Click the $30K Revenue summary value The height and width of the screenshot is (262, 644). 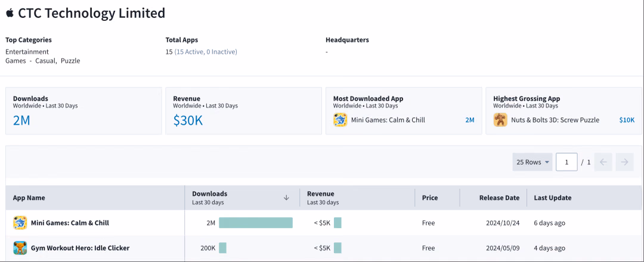[x=188, y=120]
